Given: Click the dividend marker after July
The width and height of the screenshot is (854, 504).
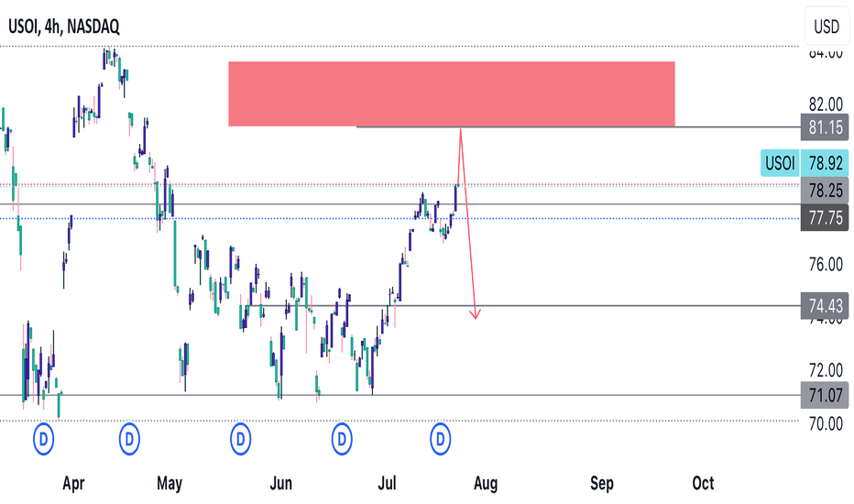Looking at the screenshot, I should [440, 438].
